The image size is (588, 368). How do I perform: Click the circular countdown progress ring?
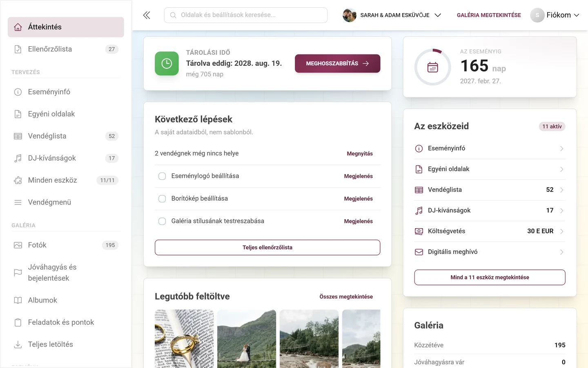coord(433,67)
